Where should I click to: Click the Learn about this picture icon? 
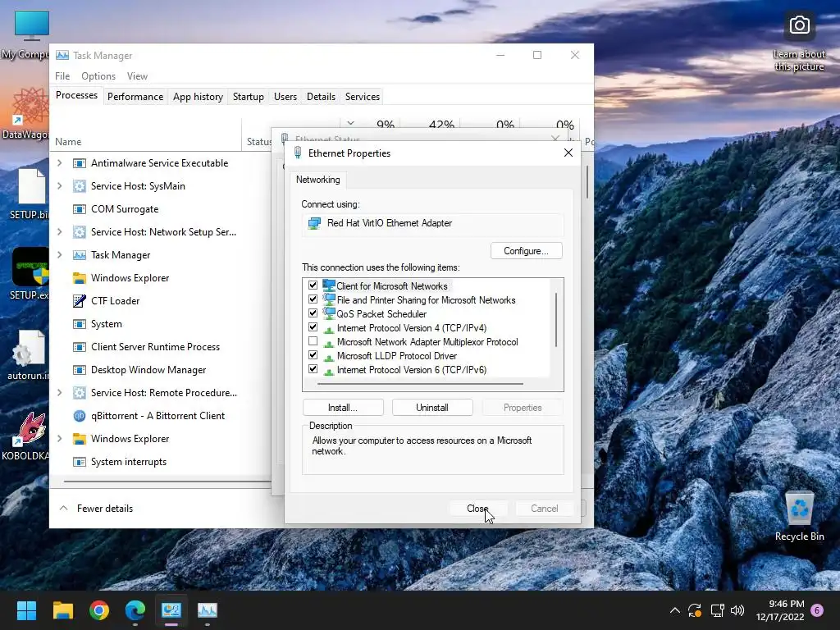click(799, 42)
